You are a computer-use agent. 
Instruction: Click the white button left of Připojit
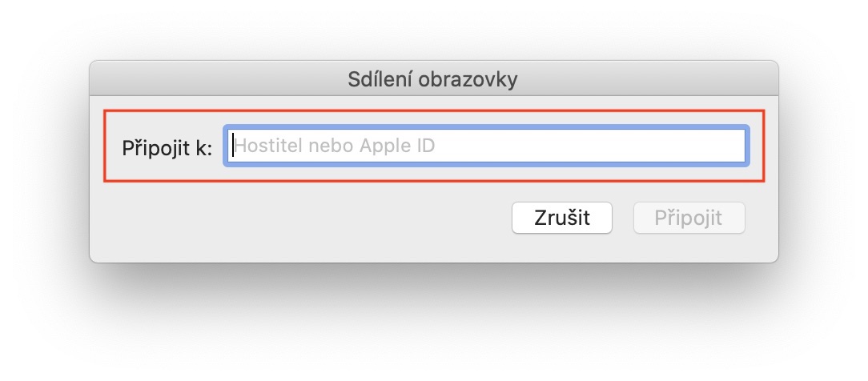point(561,218)
